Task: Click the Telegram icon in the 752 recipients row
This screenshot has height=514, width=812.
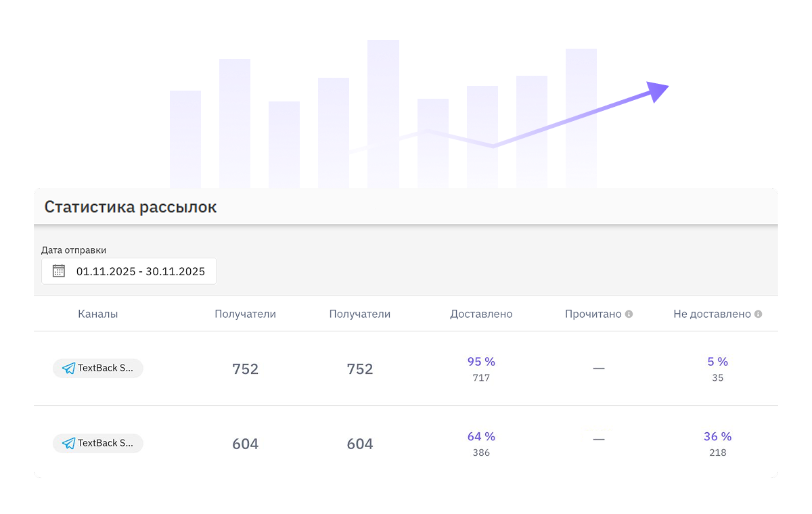Action: pos(68,369)
